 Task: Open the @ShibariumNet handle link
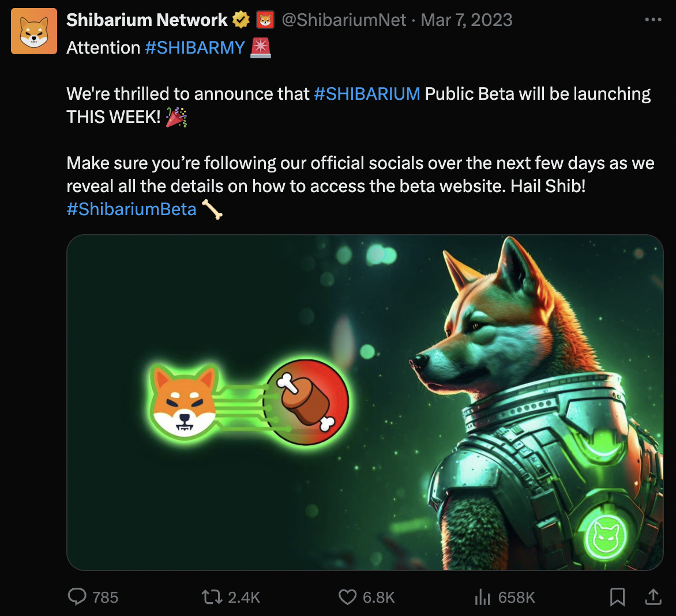344,20
